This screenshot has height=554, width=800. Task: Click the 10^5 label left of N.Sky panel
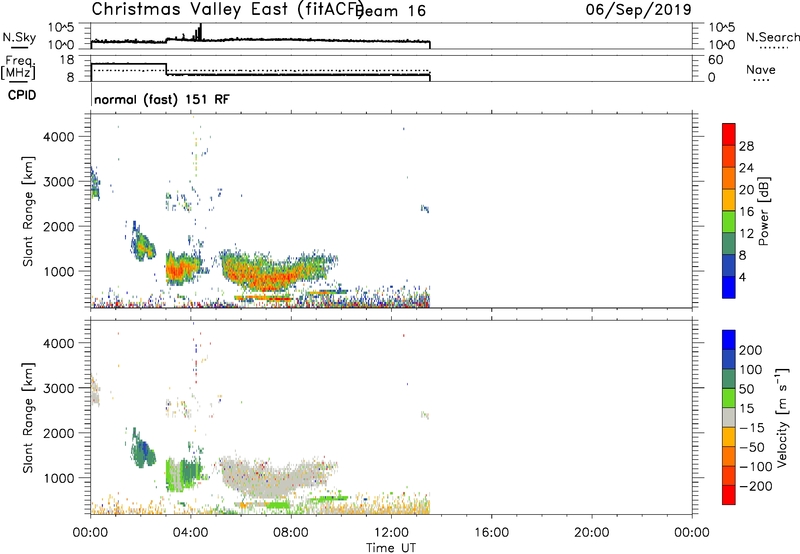pyautogui.click(x=61, y=28)
